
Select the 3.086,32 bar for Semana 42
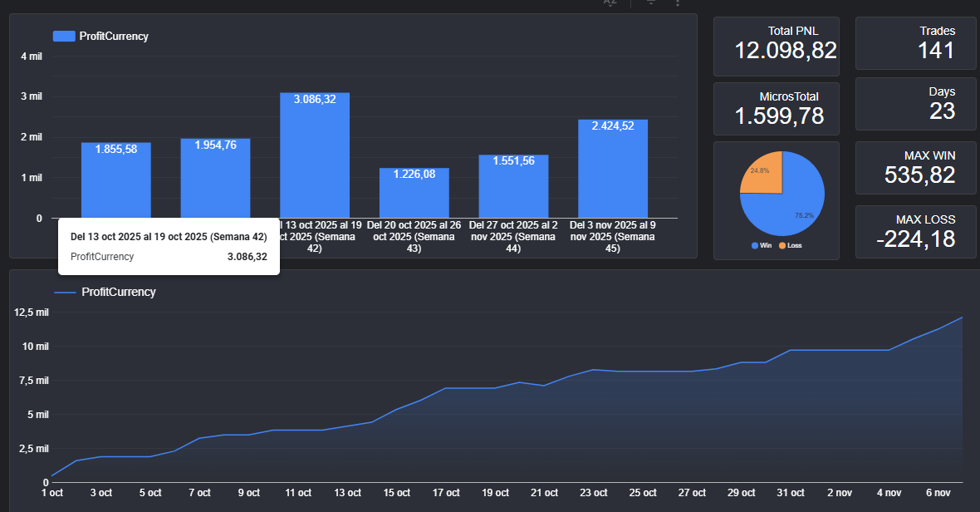point(314,158)
